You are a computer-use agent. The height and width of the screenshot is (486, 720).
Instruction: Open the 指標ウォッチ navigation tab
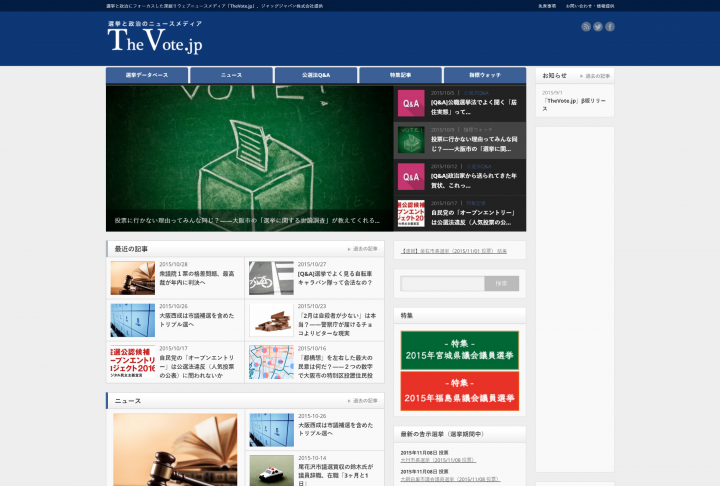tap(483, 75)
